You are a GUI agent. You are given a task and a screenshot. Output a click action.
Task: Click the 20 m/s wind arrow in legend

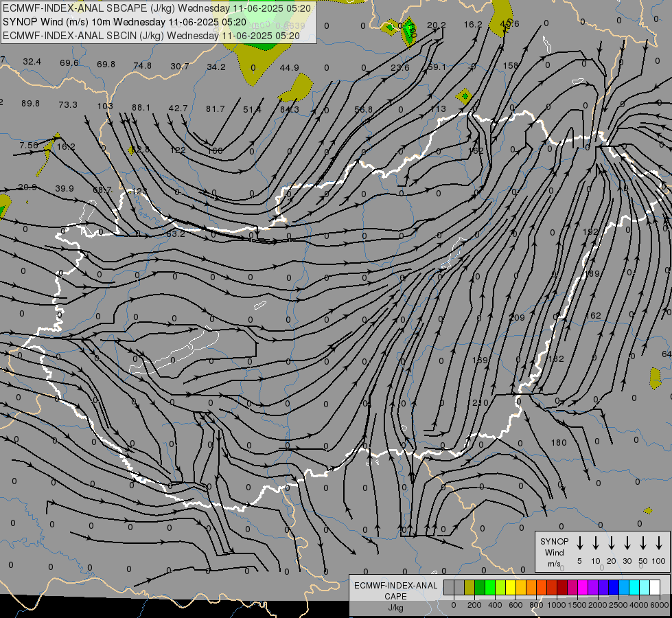click(x=612, y=543)
